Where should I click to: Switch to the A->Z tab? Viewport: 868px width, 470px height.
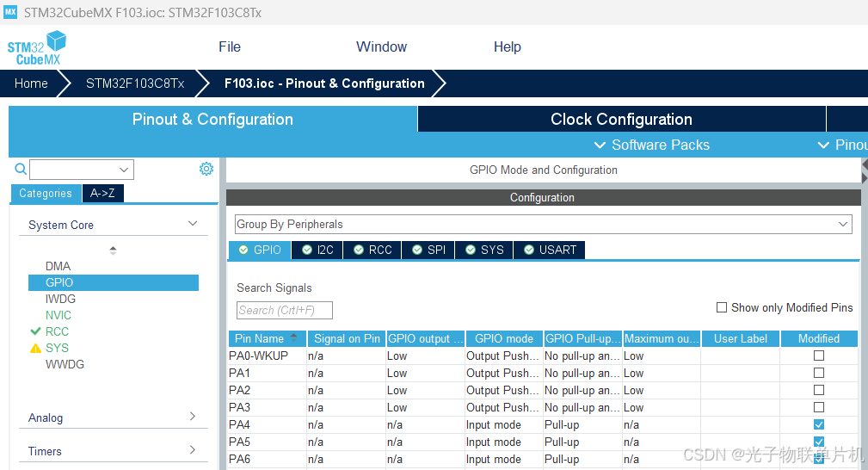coord(102,193)
